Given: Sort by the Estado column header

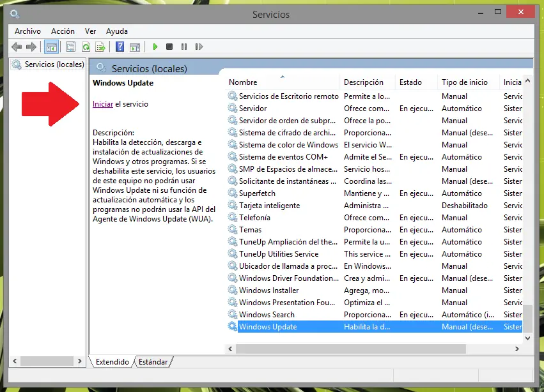Looking at the screenshot, I should click(416, 82).
